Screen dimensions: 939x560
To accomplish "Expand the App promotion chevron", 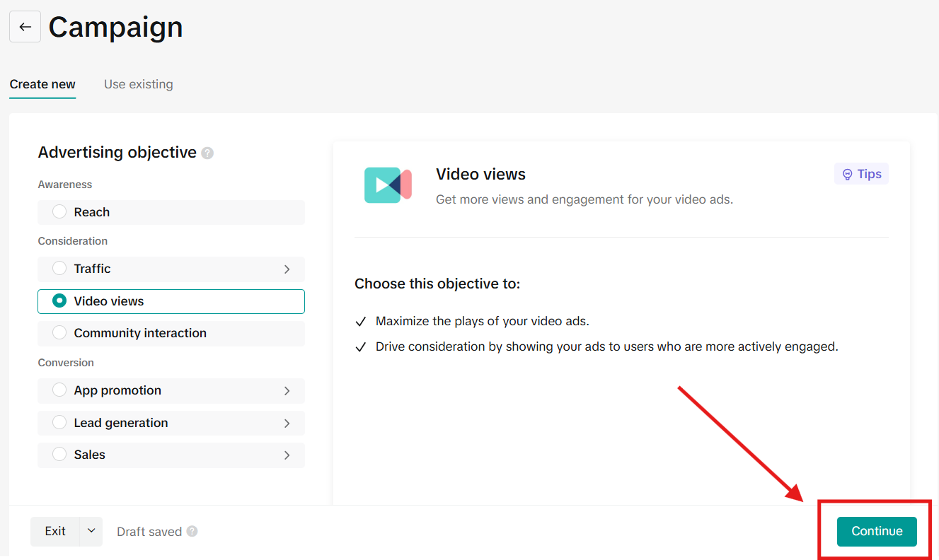I will pos(287,391).
